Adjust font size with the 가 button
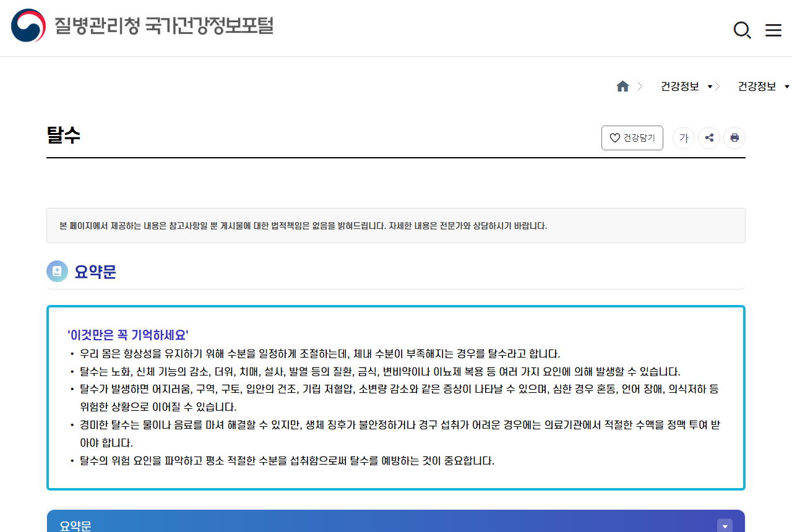Screen dimensions: 792x532 [x=684, y=138]
